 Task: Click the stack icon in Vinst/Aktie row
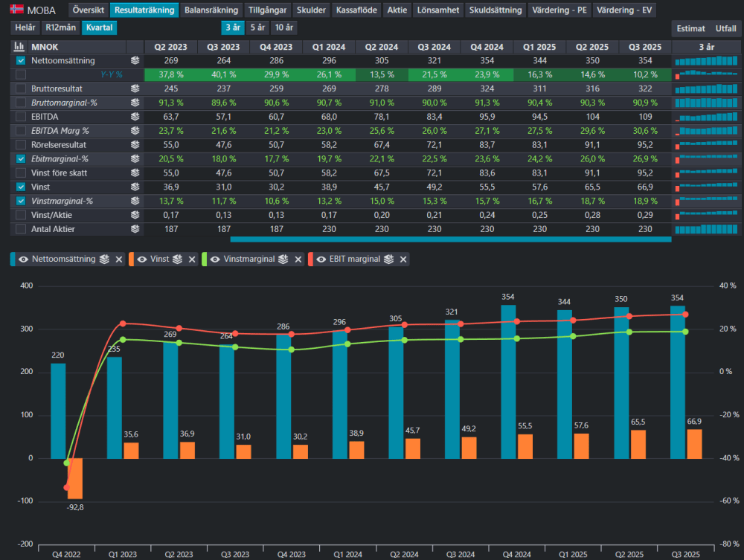coord(135,215)
